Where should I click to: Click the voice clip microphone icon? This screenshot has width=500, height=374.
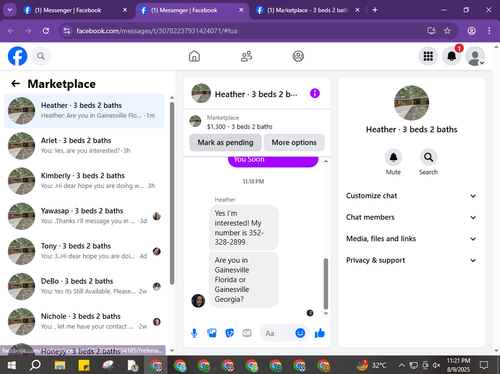[x=194, y=333]
